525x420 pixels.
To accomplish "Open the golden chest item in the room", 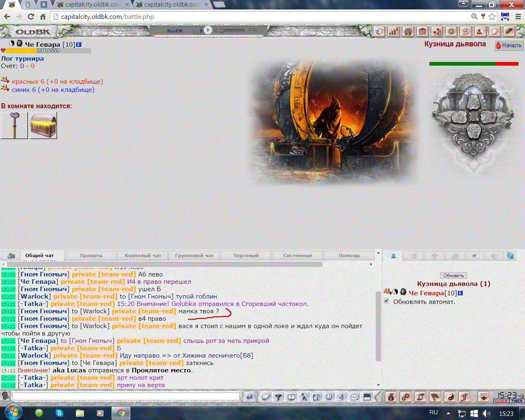I will click(43, 126).
